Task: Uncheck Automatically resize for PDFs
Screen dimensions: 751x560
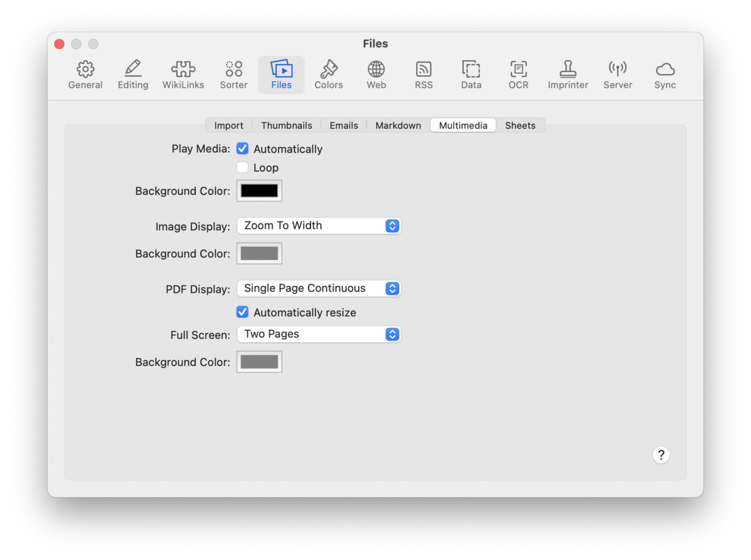Action: pyautogui.click(x=242, y=312)
